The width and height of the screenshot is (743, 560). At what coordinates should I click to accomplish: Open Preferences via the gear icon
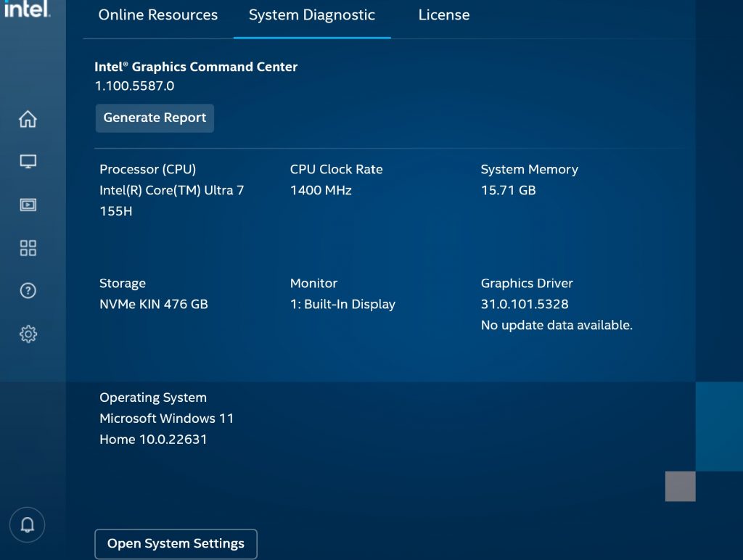click(28, 334)
